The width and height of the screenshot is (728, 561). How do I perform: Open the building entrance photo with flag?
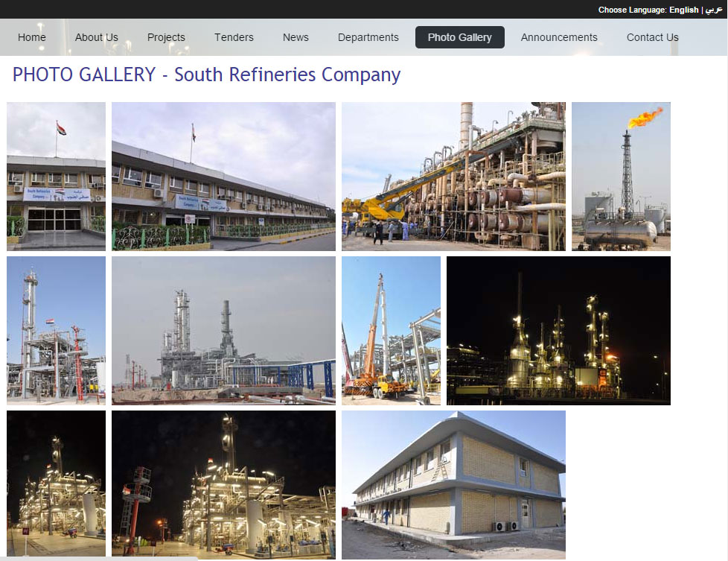tap(56, 176)
